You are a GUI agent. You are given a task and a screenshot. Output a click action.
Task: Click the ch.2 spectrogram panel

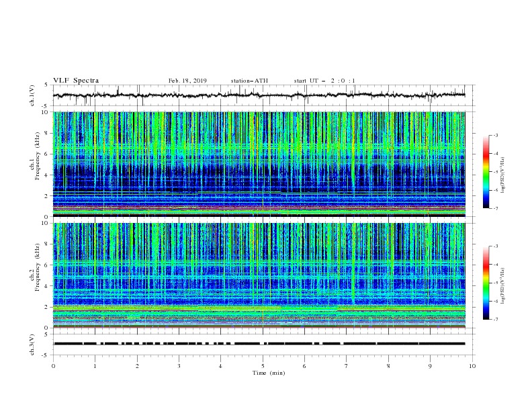(259, 275)
